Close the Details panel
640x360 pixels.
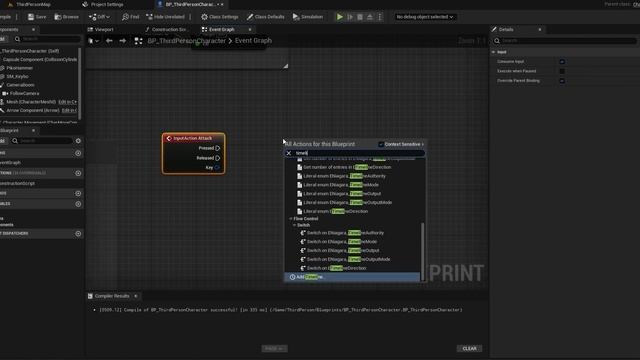(540, 29)
